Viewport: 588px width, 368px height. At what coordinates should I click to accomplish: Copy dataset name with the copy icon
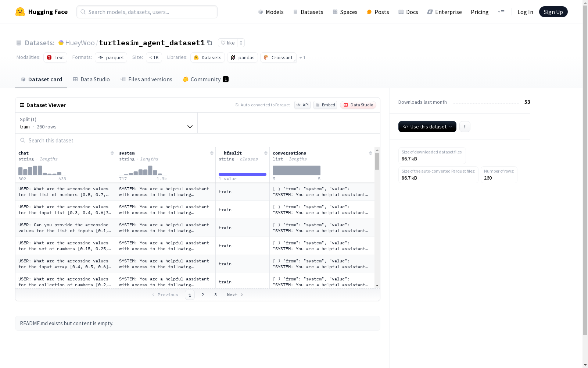209,43
